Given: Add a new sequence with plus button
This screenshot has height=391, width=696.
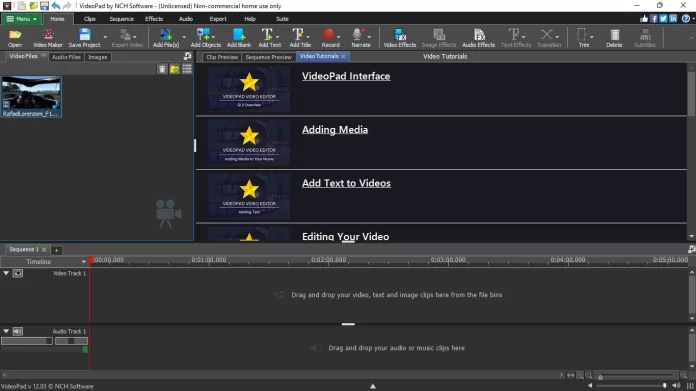Looking at the screenshot, I should (x=56, y=250).
